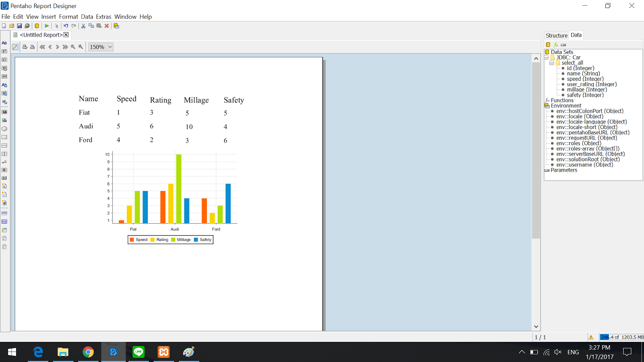Select the Subreport element tool
The image size is (644, 362).
[x=4, y=221]
